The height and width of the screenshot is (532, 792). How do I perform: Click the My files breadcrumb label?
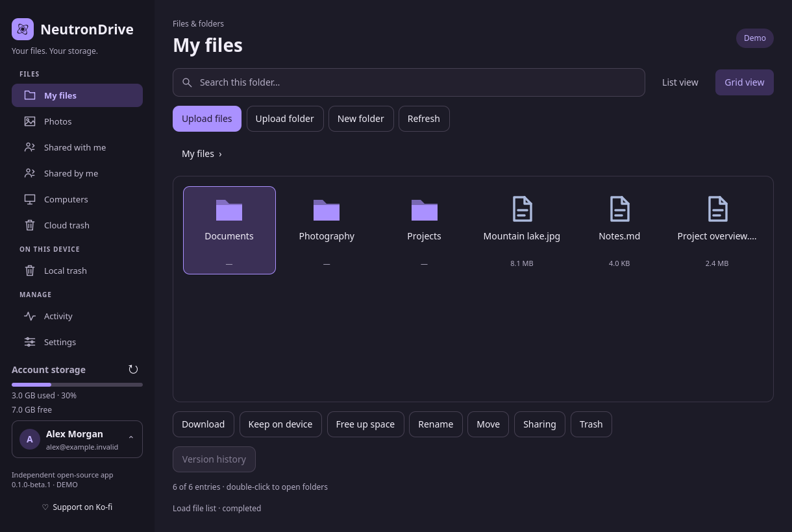click(x=198, y=154)
